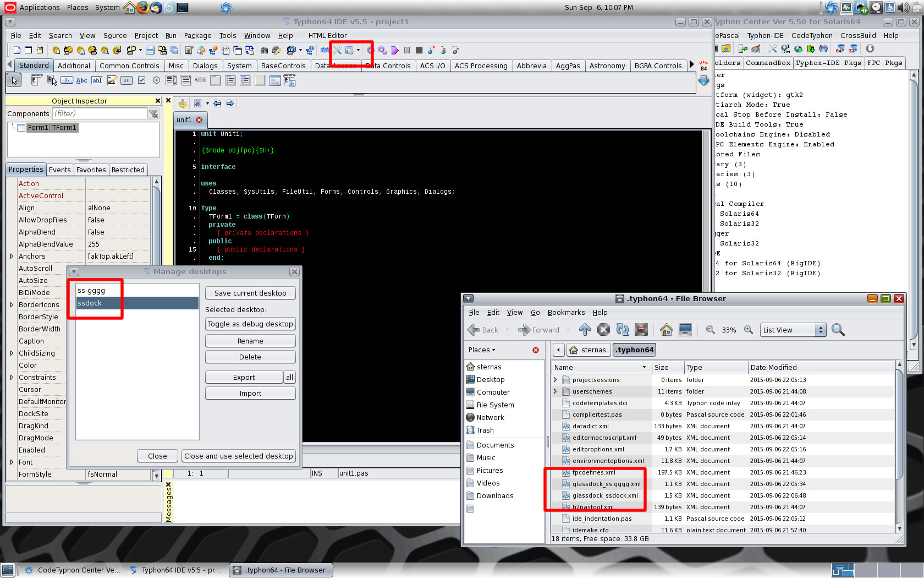The image size is (924, 578).
Task: Open the Places dropdown in File Browser sidebar
Action: pyautogui.click(x=482, y=350)
